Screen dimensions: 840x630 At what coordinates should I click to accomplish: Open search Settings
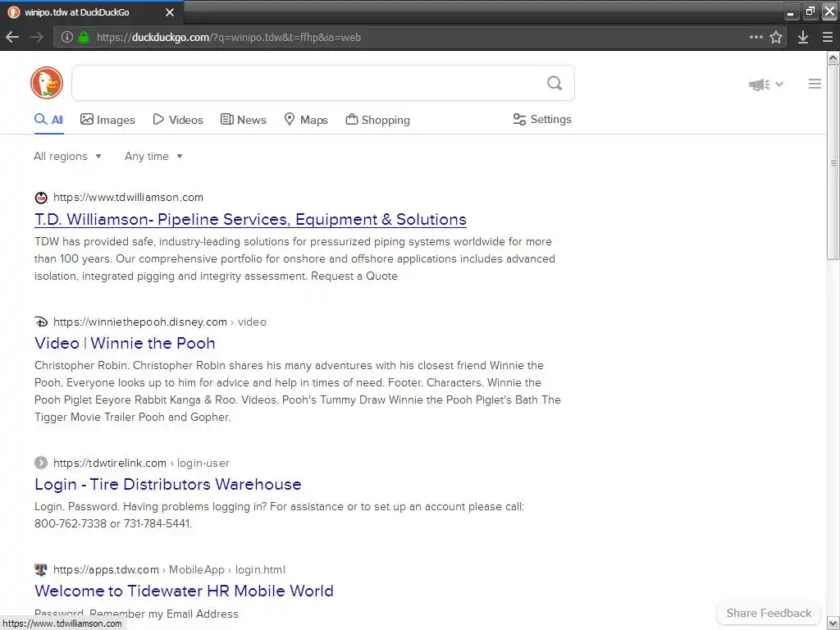[542, 120]
